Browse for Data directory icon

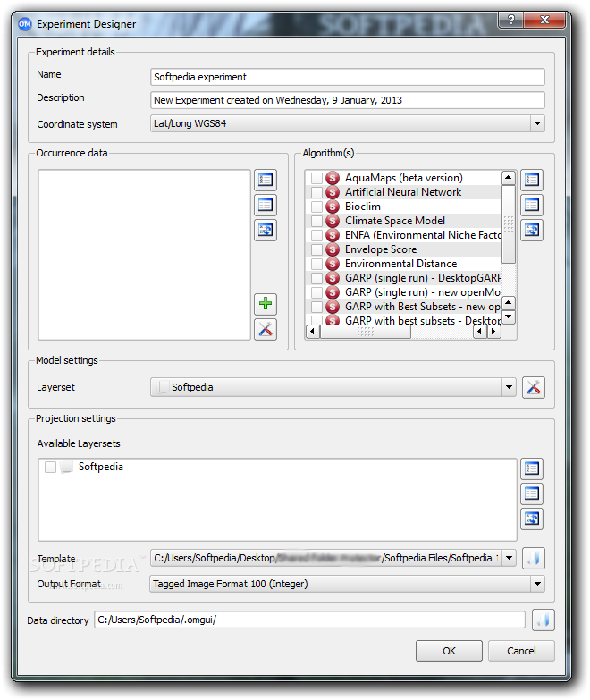click(x=544, y=620)
